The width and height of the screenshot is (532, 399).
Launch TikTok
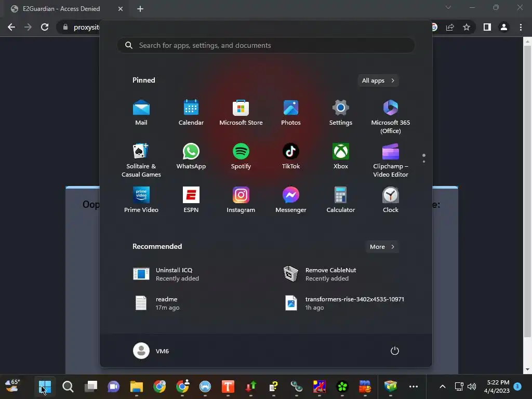291,156
